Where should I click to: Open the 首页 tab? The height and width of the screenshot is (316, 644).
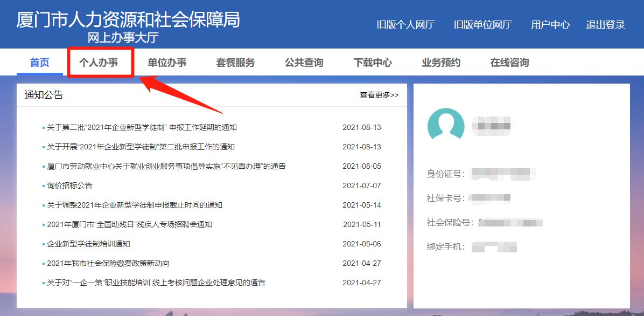point(39,63)
